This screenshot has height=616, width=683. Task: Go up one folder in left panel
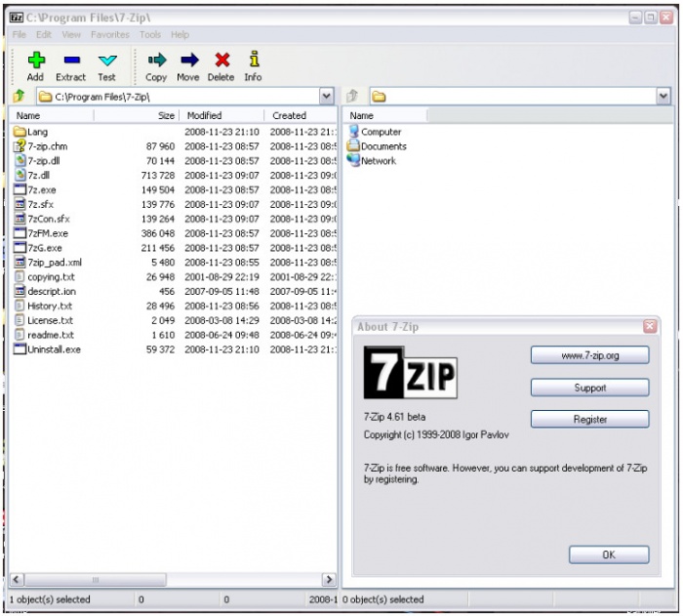coord(20,96)
